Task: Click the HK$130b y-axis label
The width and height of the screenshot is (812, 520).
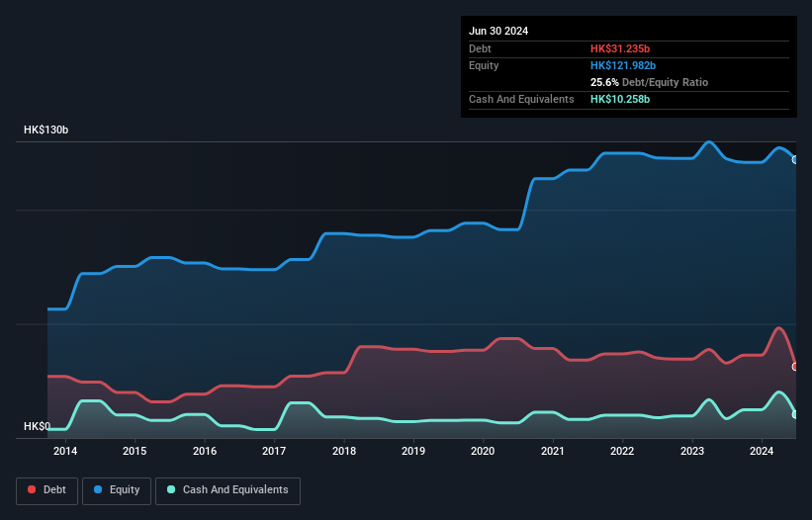Action: pyautogui.click(x=46, y=130)
